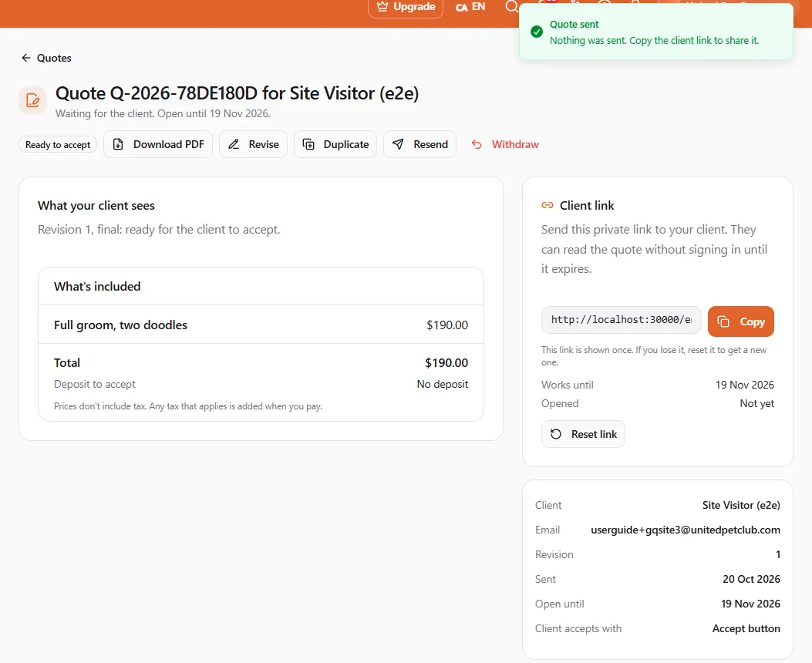
Task: Click the 'Client accepts with' label
Action: click(x=578, y=628)
